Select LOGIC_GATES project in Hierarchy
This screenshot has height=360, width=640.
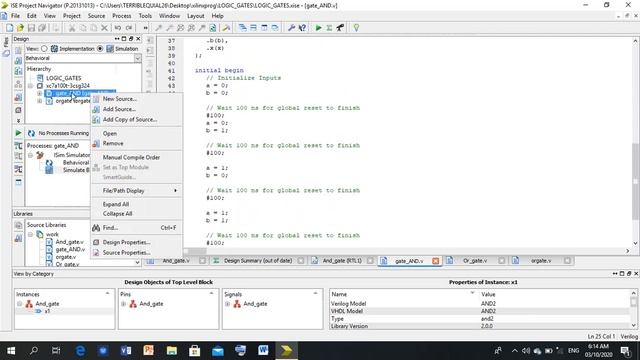pos(63,78)
